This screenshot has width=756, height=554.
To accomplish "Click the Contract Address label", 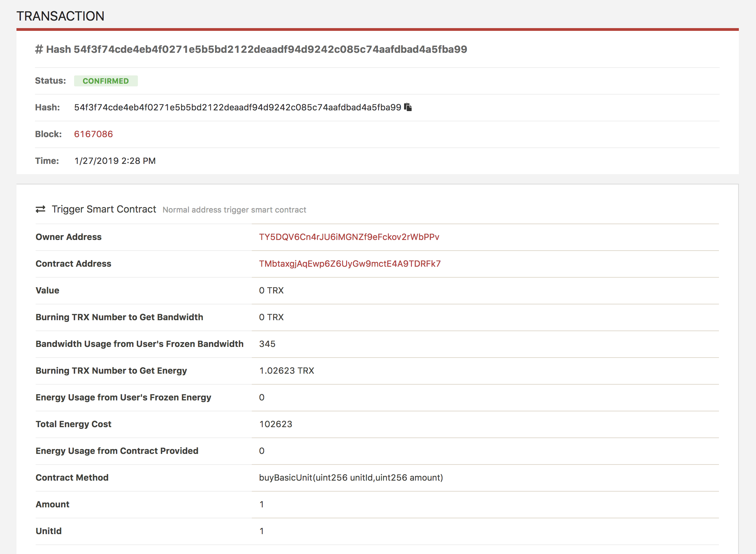I will (73, 264).
